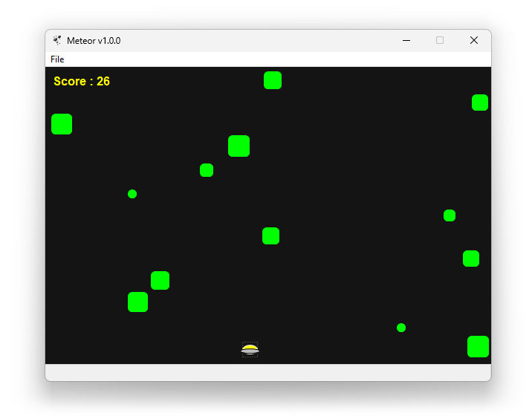Select the meteor in the bottom-right corner

tap(478, 346)
